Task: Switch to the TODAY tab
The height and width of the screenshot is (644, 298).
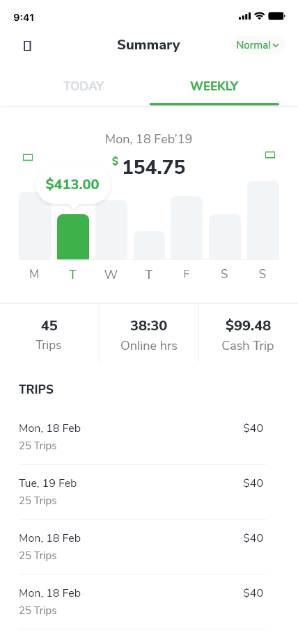Action: [84, 86]
